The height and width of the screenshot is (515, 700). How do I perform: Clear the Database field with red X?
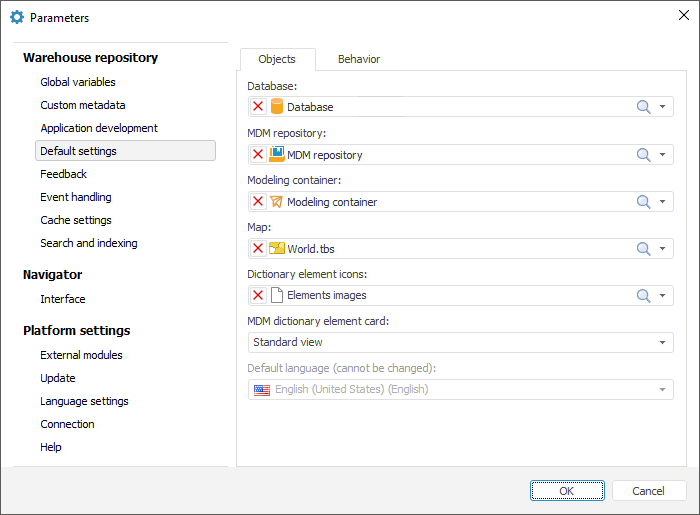(258, 107)
